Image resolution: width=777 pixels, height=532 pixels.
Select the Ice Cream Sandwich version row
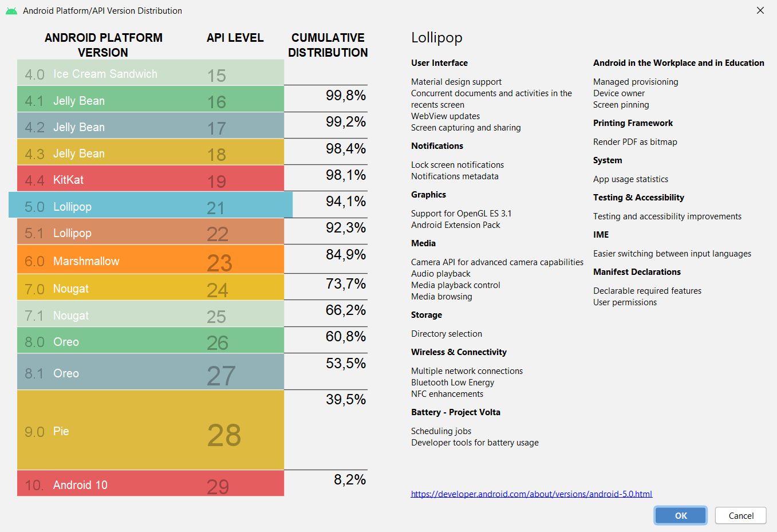click(115, 73)
